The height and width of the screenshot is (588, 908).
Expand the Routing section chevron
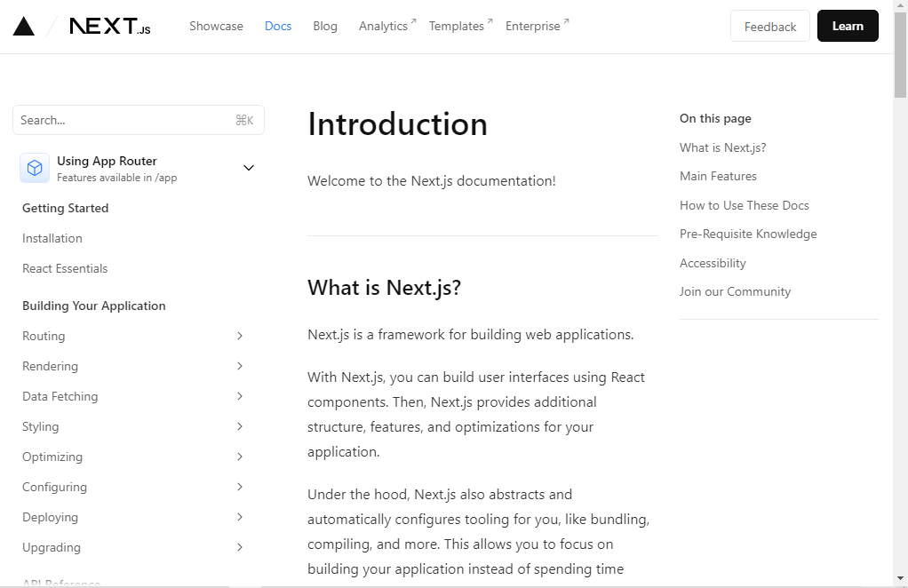(240, 336)
